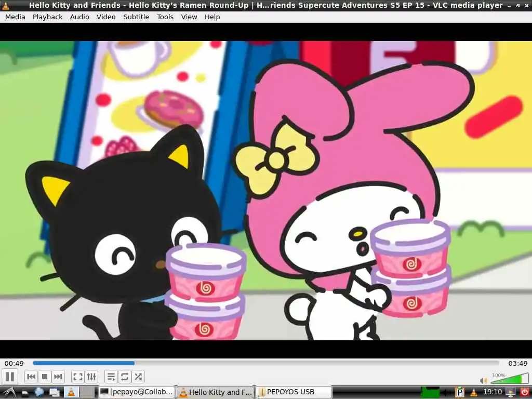Image resolution: width=532 pixels, height=399 pixels.
Task: Toggle fullscreen video mode
Action: (x=78, y=377)
